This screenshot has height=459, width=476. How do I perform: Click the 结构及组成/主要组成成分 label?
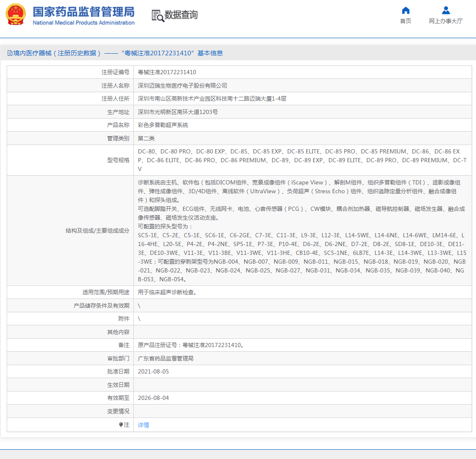[x=97, y=231]
